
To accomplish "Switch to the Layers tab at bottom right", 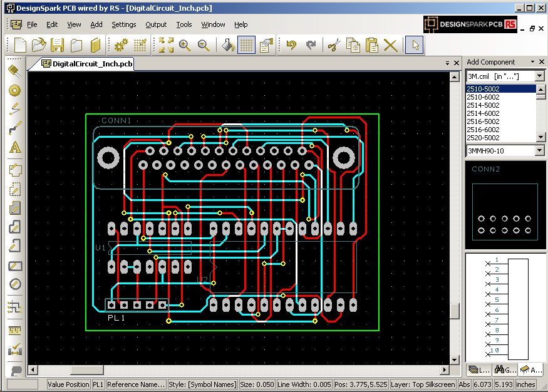I will click(477, 369).
